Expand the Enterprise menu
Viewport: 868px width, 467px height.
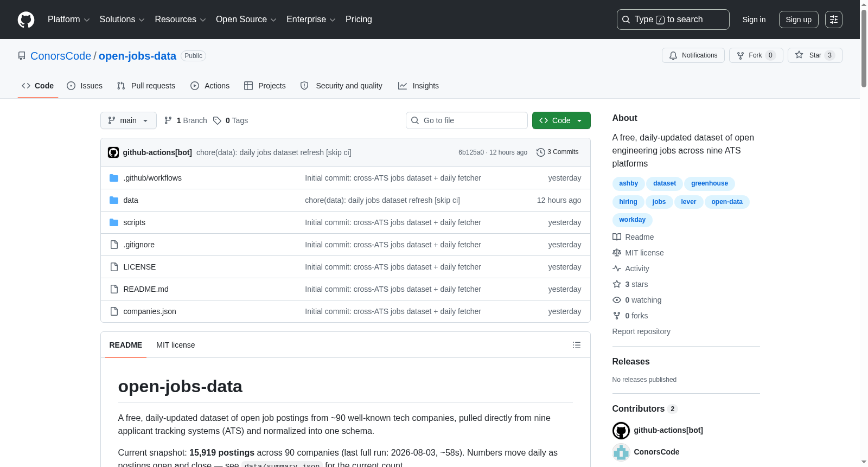click(311, 20)
